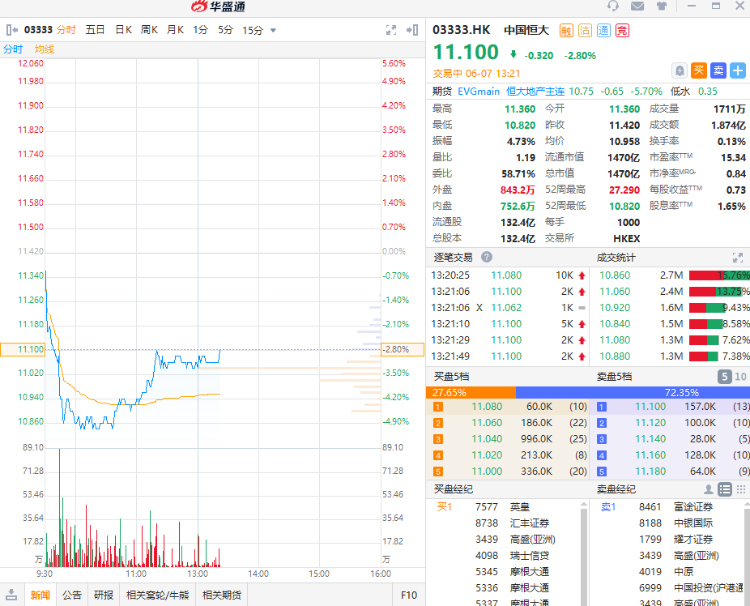Click the blue 72.35% sell ratio bar

click(633, 393)
